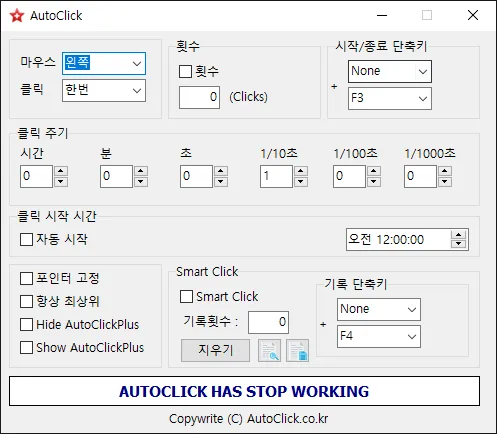Check the Hide AutoClickPlus option
This screenshot has width=497, height=434.
pos(26,324)
